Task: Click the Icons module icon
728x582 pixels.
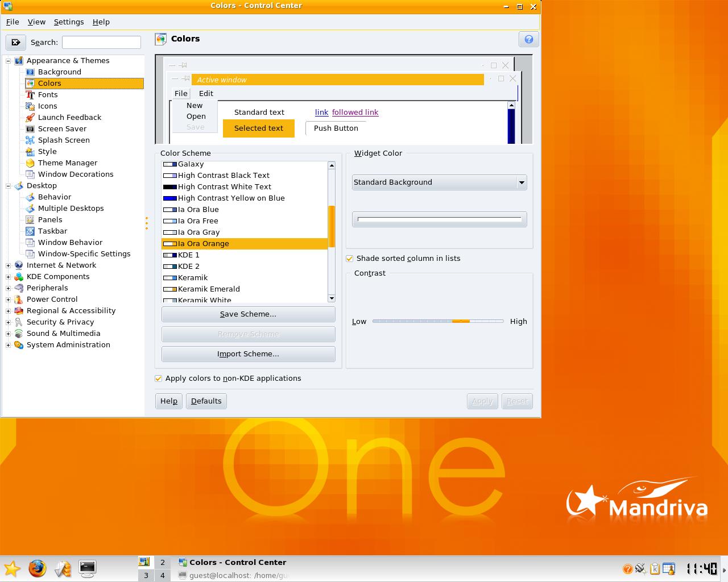Action: 30,106
